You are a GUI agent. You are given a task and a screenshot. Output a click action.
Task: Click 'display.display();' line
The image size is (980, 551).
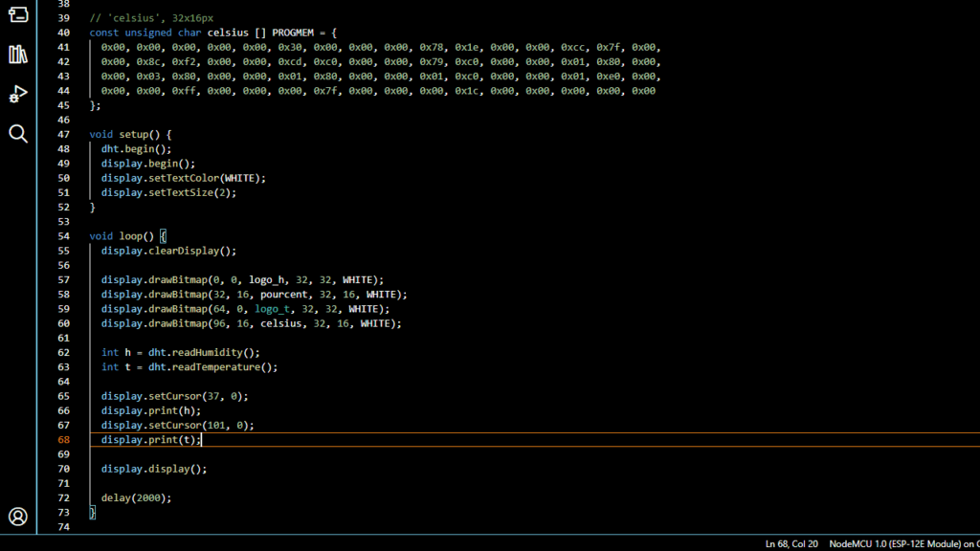pyautogui.click(x=154, y=469)
